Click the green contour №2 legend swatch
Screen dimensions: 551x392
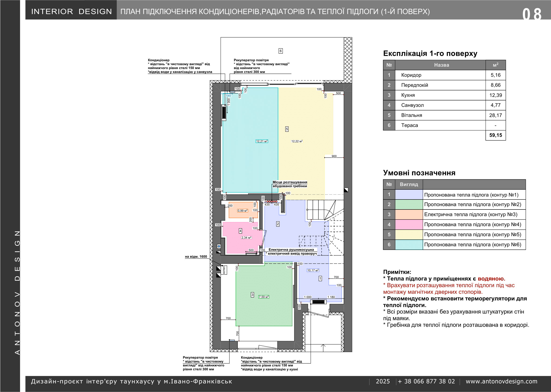point(409,204)
